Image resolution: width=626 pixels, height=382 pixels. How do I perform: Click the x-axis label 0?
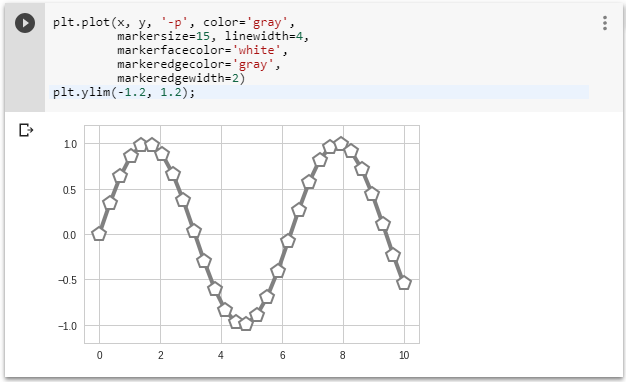tap(99, 355)
